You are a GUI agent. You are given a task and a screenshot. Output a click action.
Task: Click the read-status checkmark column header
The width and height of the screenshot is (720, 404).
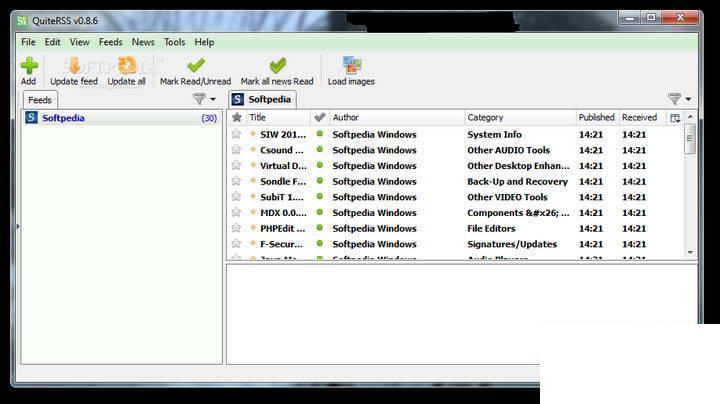click(x=320, y=118)
